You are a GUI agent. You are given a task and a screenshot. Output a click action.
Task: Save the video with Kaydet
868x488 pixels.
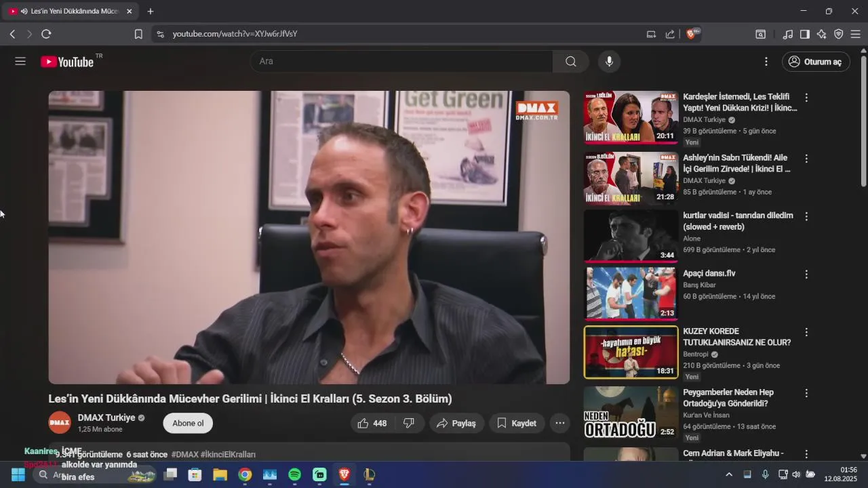(517, 423)
